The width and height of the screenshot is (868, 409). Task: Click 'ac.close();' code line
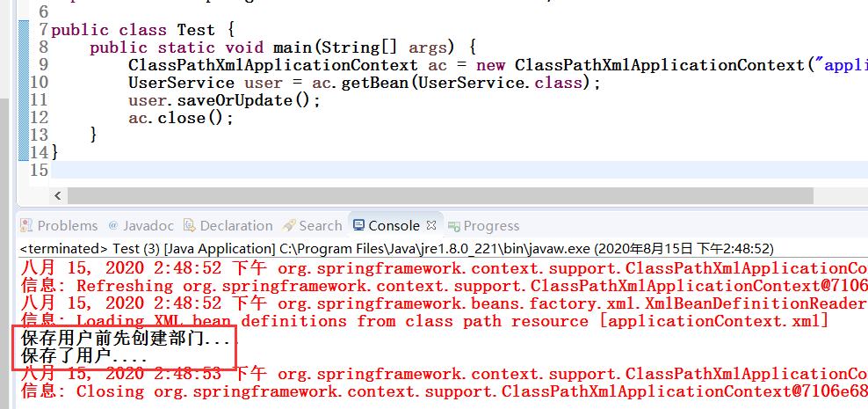[181, 118]
